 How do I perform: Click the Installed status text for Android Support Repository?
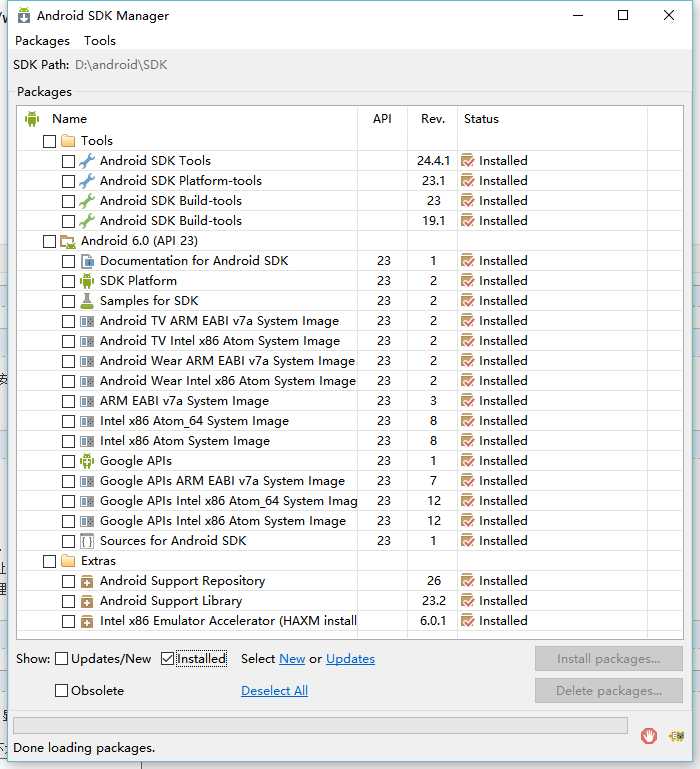[503, 581]
